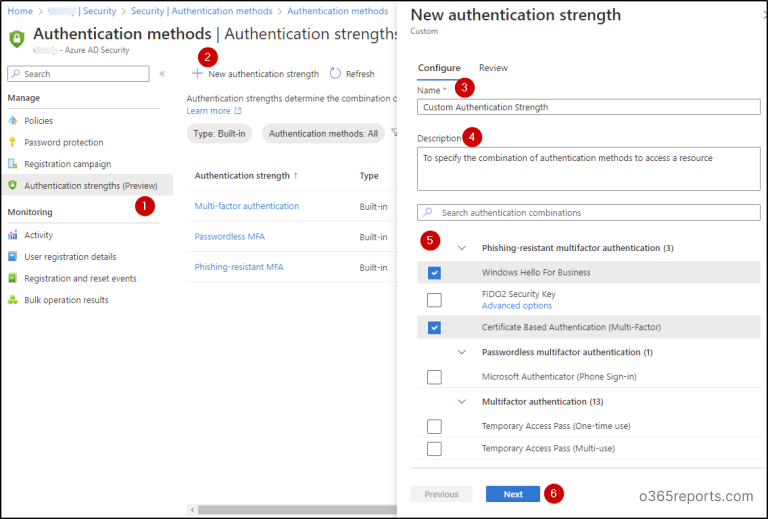Click the Next button
The height and width of the screenshot is (519, 768).
pos(513,494)
